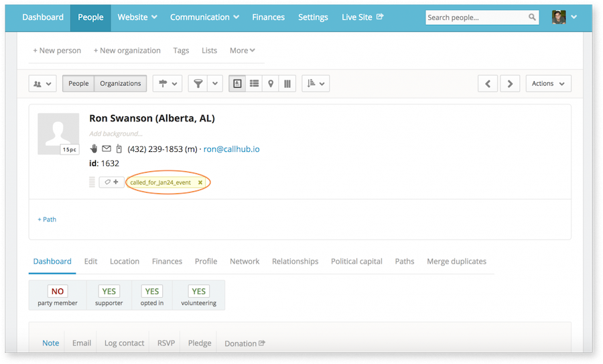This screenshot has width=603, height=364.
Task: Open the Profile tab
Action: pos(206,261)
